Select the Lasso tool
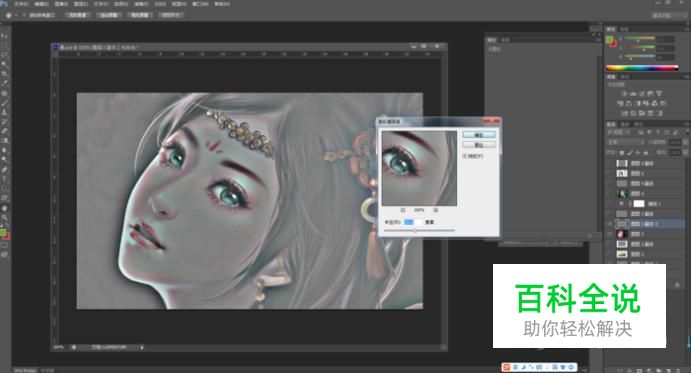The image size is (691, 373). click(4, 55)
